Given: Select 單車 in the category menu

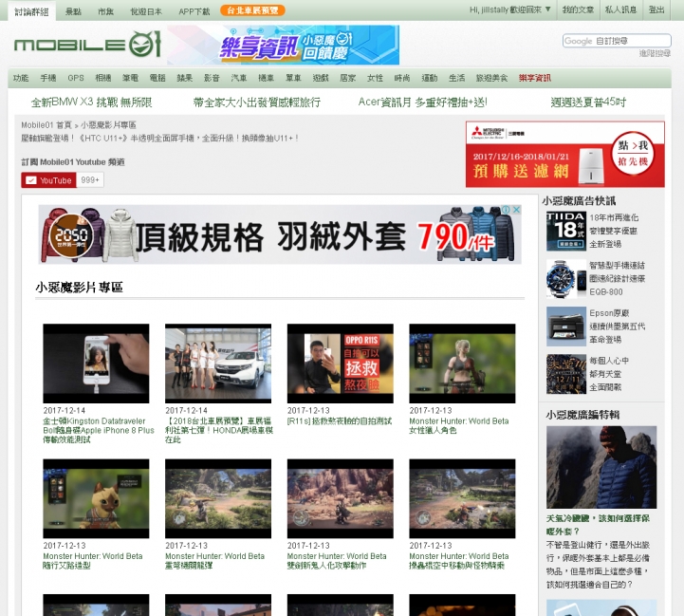Looking at the screenshot, I should [x=293, y=78].
